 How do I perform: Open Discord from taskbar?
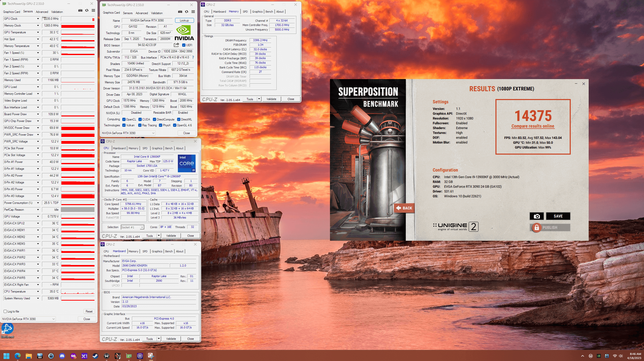pos(62,356)
